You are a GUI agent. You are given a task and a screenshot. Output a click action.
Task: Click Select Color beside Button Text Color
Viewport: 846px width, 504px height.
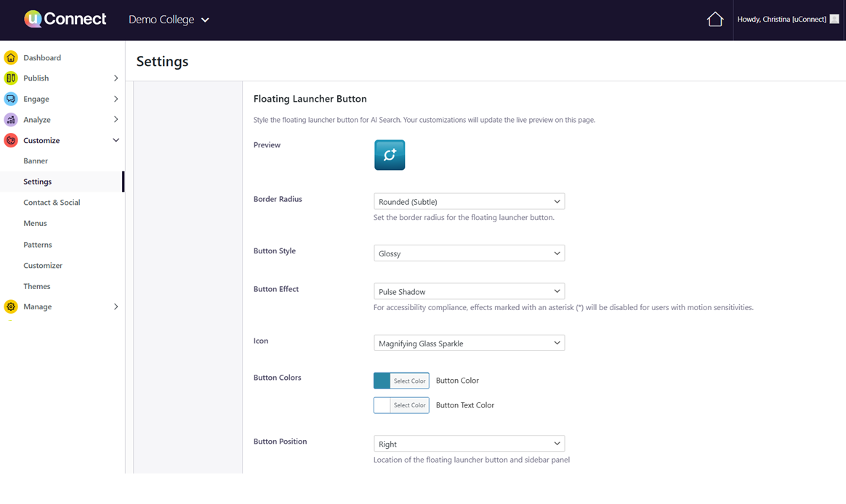pyautogui.click(x=409, y=405)
